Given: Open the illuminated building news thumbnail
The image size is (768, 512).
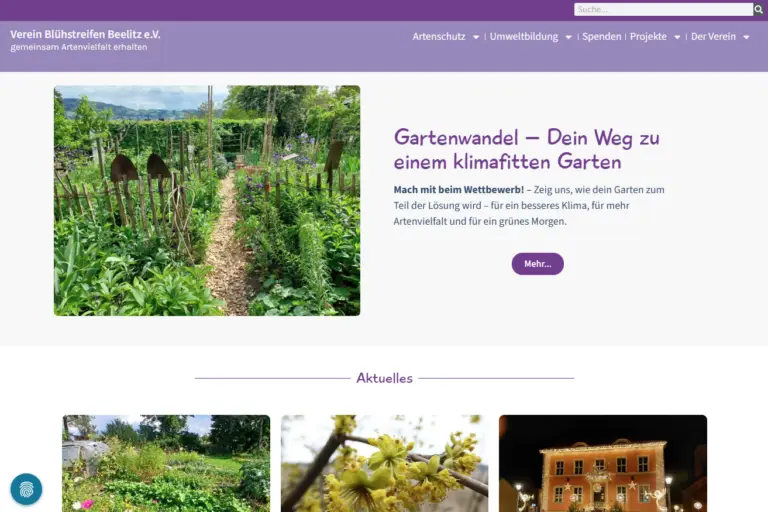Looking at the screenshot, I should point(602,463).
